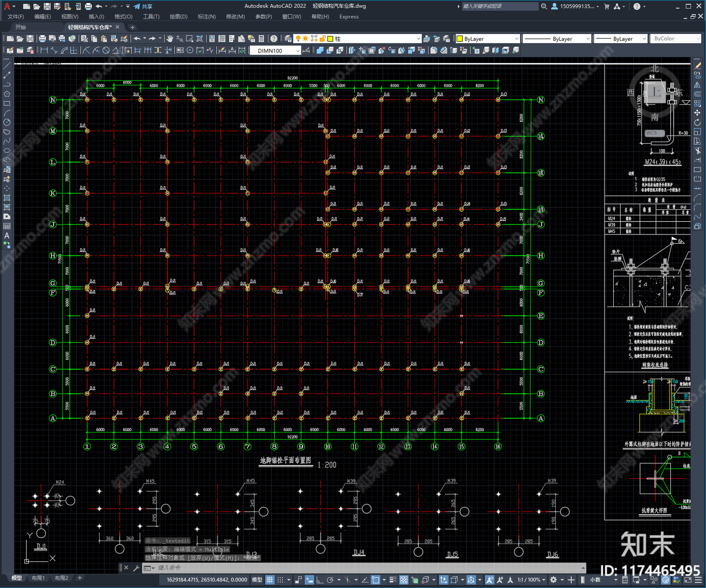Viewport: 706px width, 588px height.
Task: Click the Array tool on right toolbar
Action: tap(698, 103)
